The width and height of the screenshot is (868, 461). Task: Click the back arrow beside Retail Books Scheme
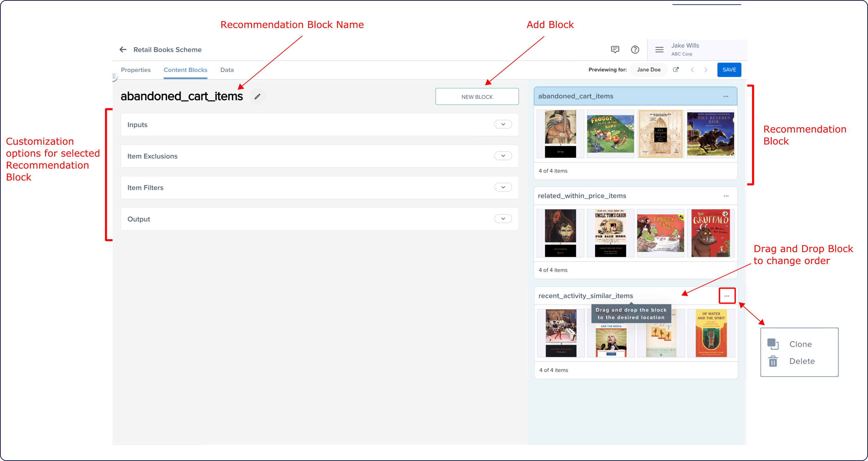[123, 49]
